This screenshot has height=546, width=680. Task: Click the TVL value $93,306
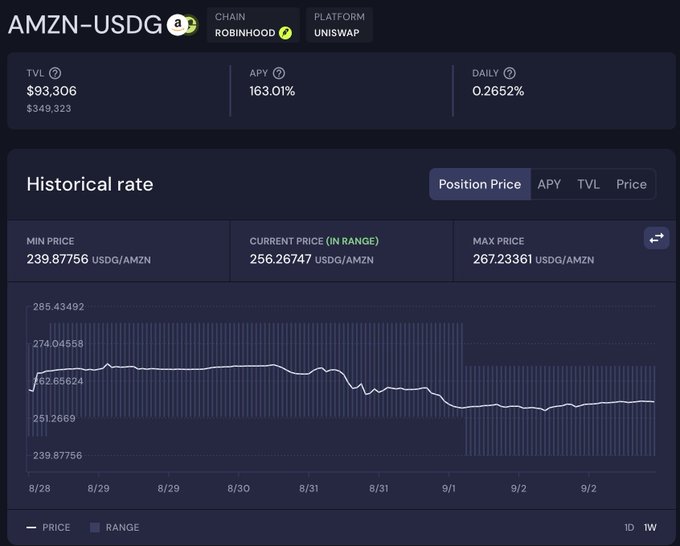tap(52, 91)
